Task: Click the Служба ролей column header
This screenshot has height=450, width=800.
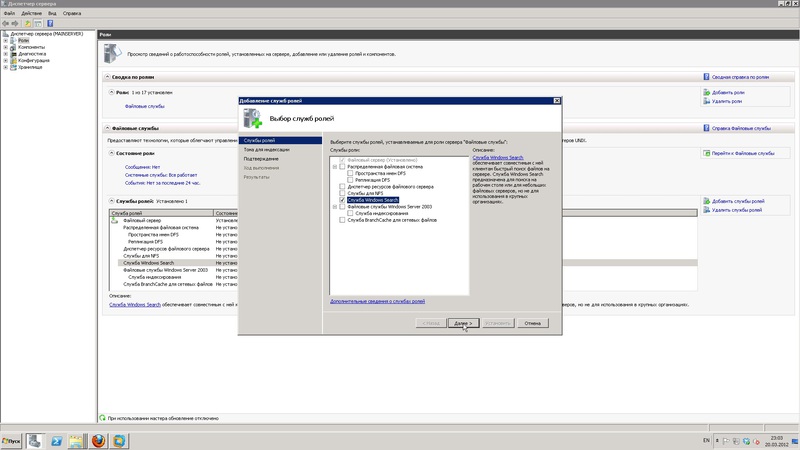Action: 162,213
